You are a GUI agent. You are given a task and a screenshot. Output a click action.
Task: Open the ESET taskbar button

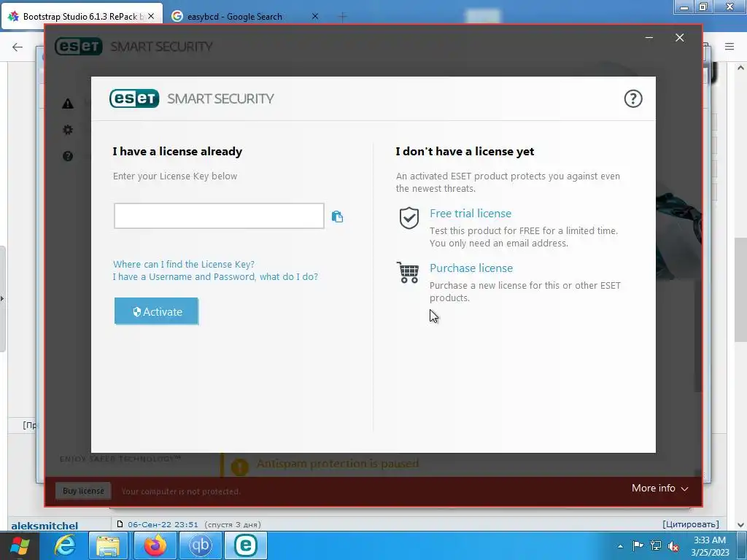point(246,545)
